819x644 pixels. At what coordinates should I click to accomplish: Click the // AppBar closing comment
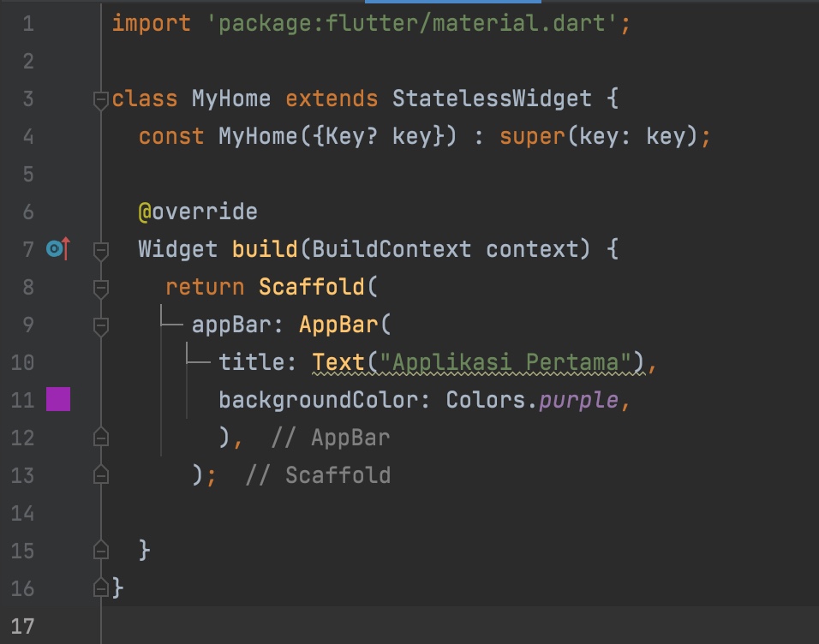point(331,437)
